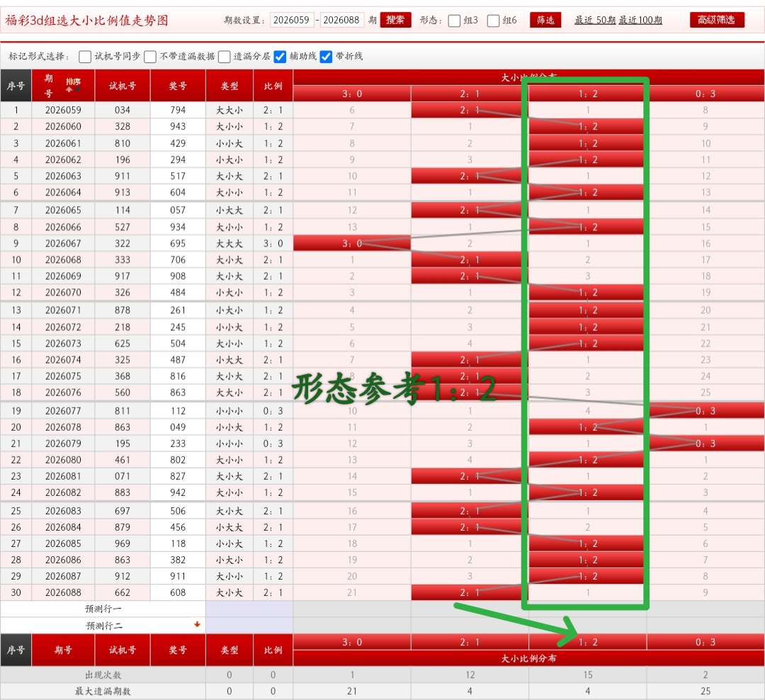The height and width of the screenshot is (700, 765).
Task: Click the page title 福彩3d组选大小比例值走势图
Action: [87, 21]
